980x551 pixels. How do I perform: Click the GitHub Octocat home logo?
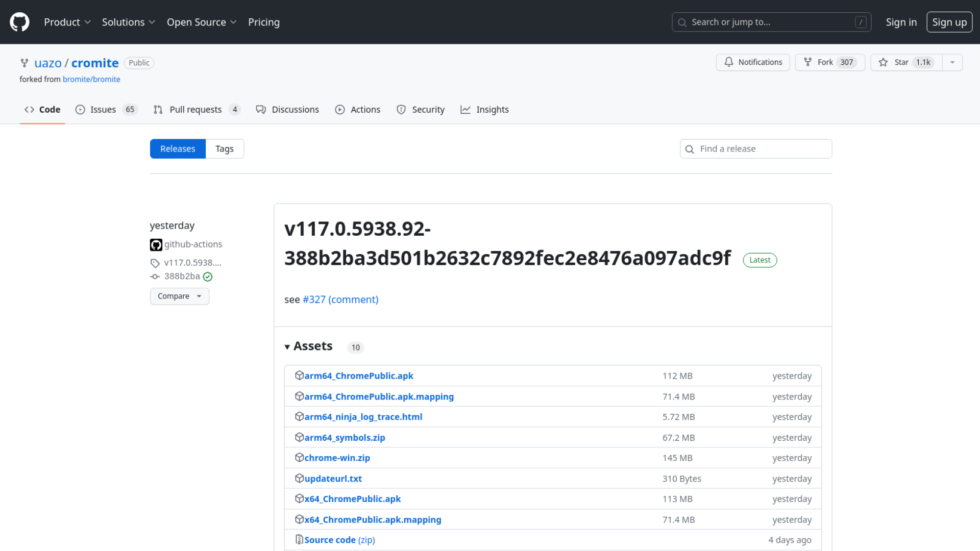(19, 22)
